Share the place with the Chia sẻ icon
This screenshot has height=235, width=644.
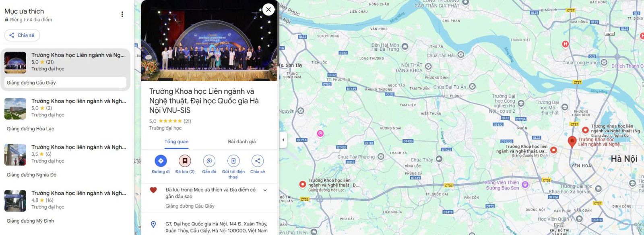(258, 161)
